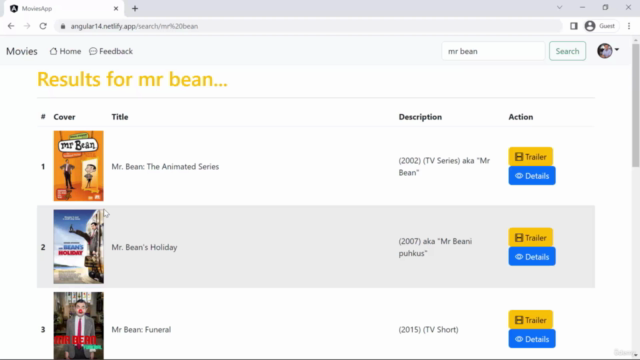
Task: Click the Animated Series cover image
Action: 78,166
